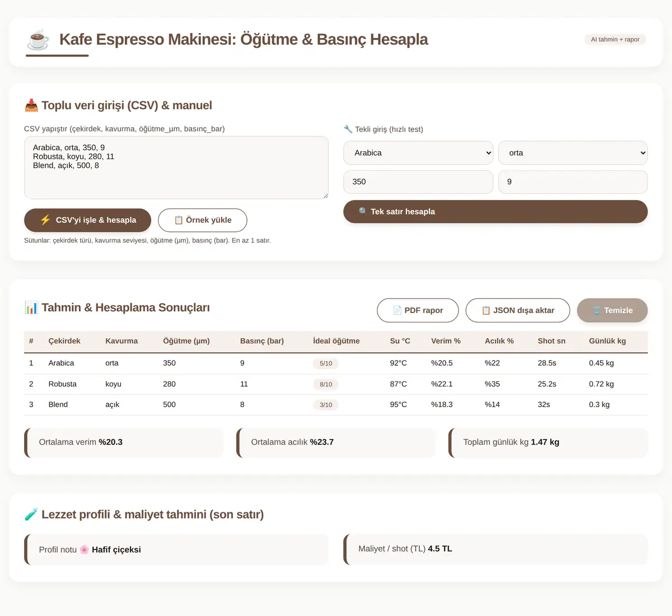Click the Ortalama verim %20.3 card
The image size is (672, 616).
(x=124, y=442)
